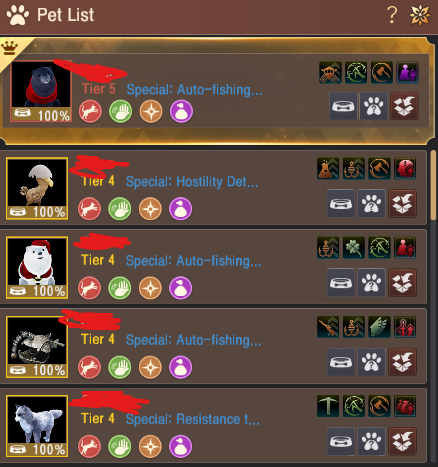Toggle purple sack icon on armored fish pet
438x467 pixels.
click(180, 367)
